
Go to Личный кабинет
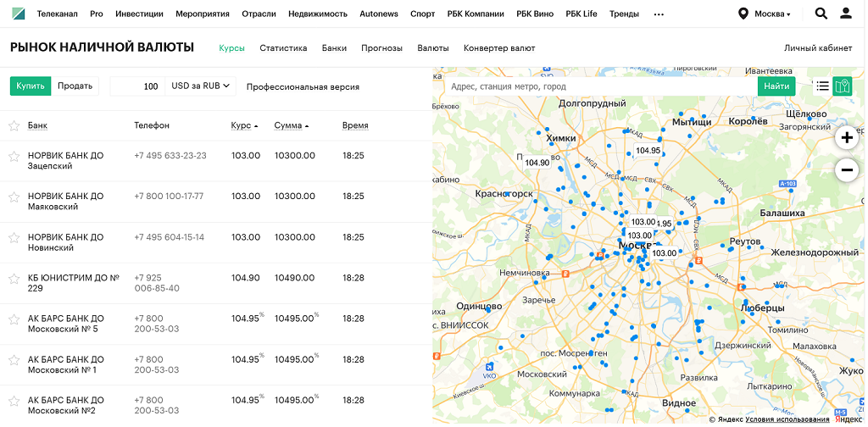coord(818,48)
